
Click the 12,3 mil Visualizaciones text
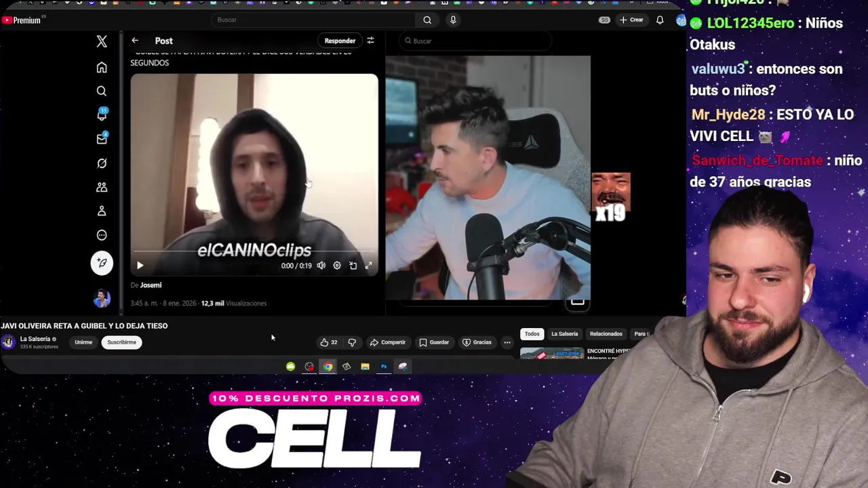coord(234,304)
